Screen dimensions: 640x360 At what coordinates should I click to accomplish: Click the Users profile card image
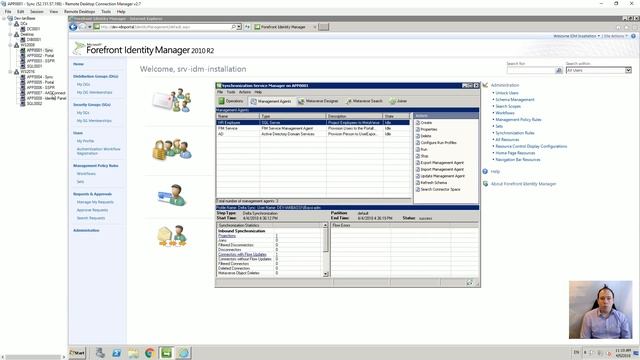pos(172,195)
